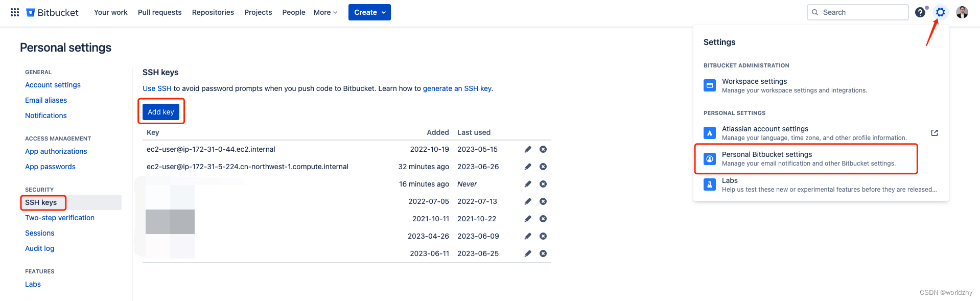Click the Personal Bitbucket settings icon

tap(710, 159)
